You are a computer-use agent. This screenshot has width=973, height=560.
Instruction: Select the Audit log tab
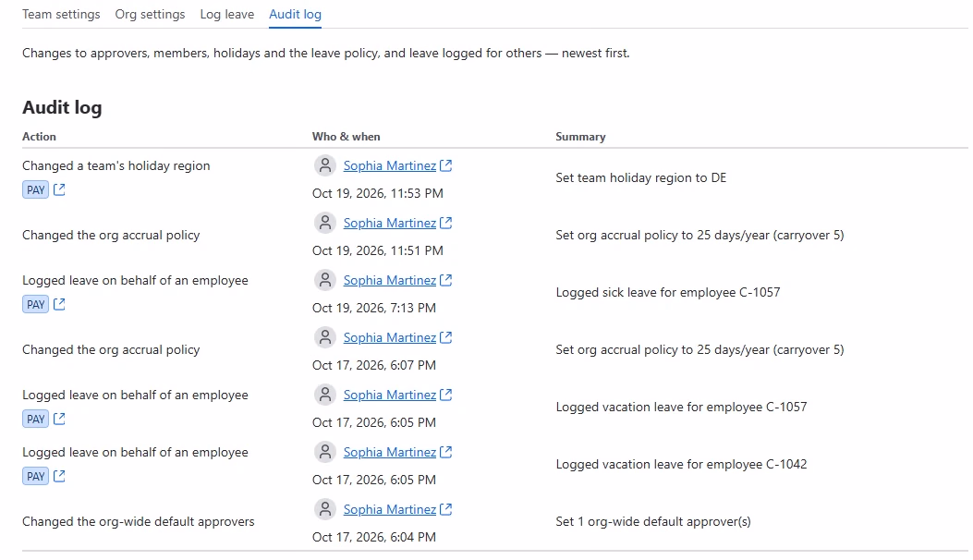coord(295,14)
